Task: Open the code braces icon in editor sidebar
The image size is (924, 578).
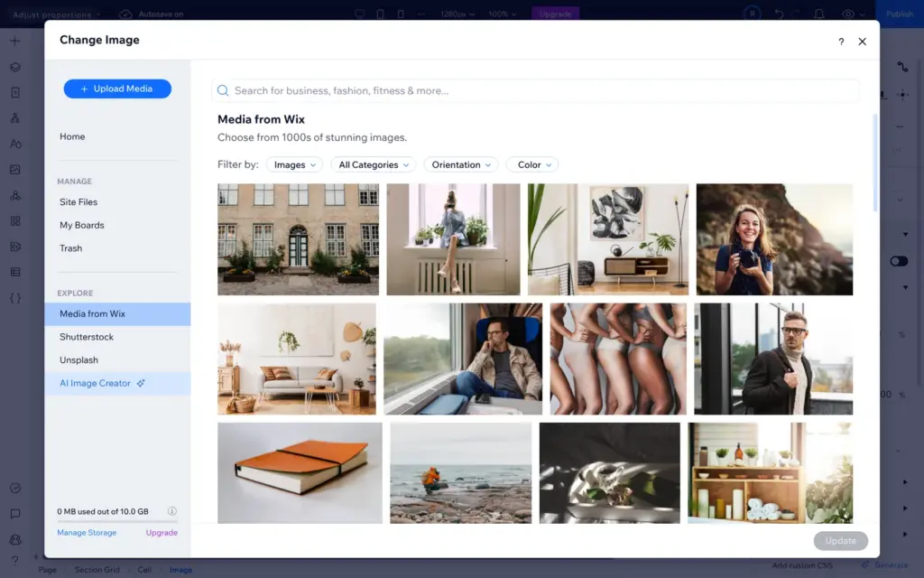Action: tap(15, 298)
